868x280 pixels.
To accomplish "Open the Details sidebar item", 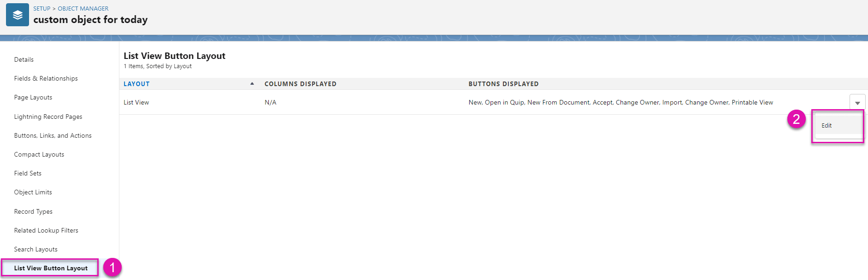I will [x=24, y=59].
